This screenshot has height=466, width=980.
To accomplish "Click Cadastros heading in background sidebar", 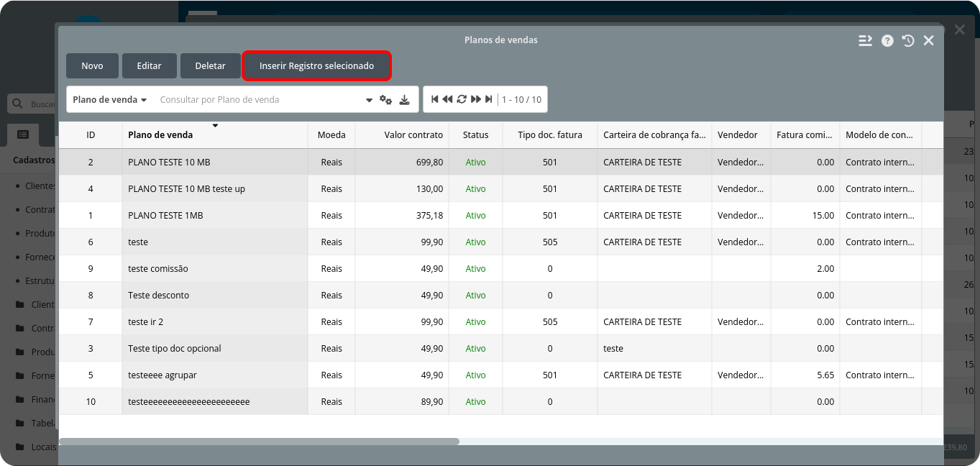I will [34, 160].
